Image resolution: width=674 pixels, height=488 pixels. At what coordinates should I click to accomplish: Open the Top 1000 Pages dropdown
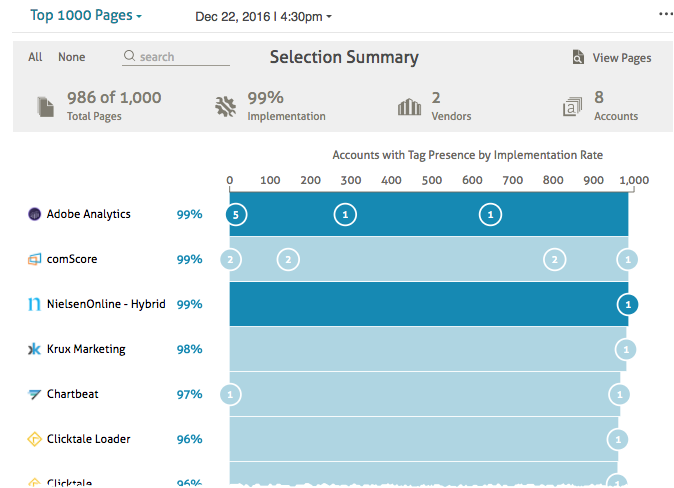pos(86,15)
